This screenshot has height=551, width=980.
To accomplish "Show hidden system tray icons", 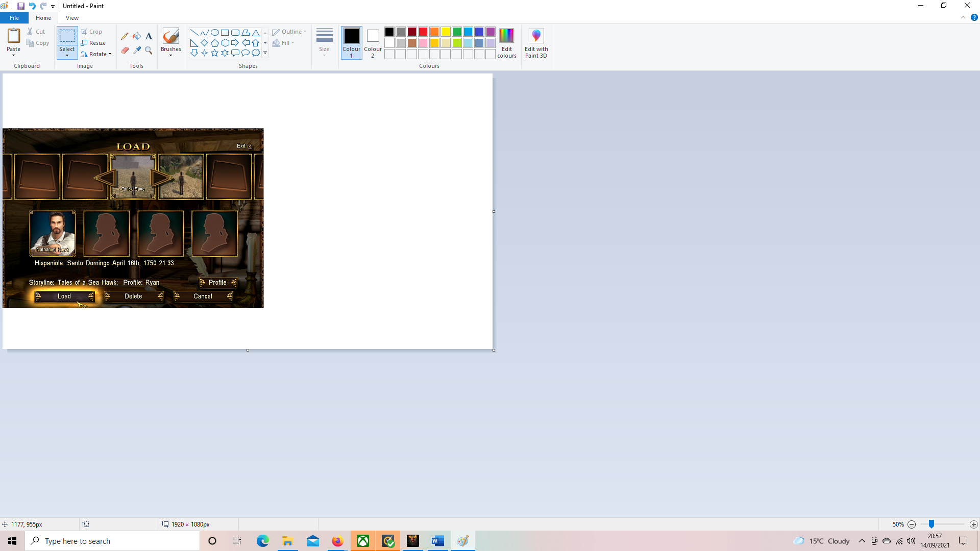I will (x=862, y=541).
